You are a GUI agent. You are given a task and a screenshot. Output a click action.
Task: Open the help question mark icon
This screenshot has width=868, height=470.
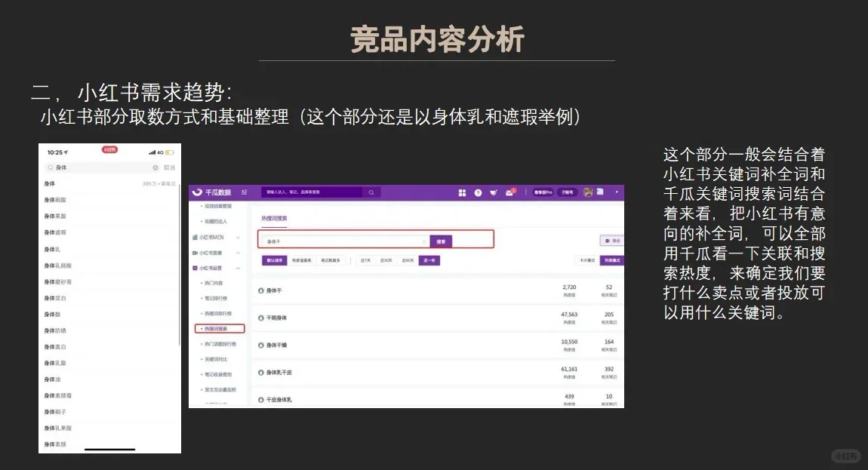click(477, 192)
